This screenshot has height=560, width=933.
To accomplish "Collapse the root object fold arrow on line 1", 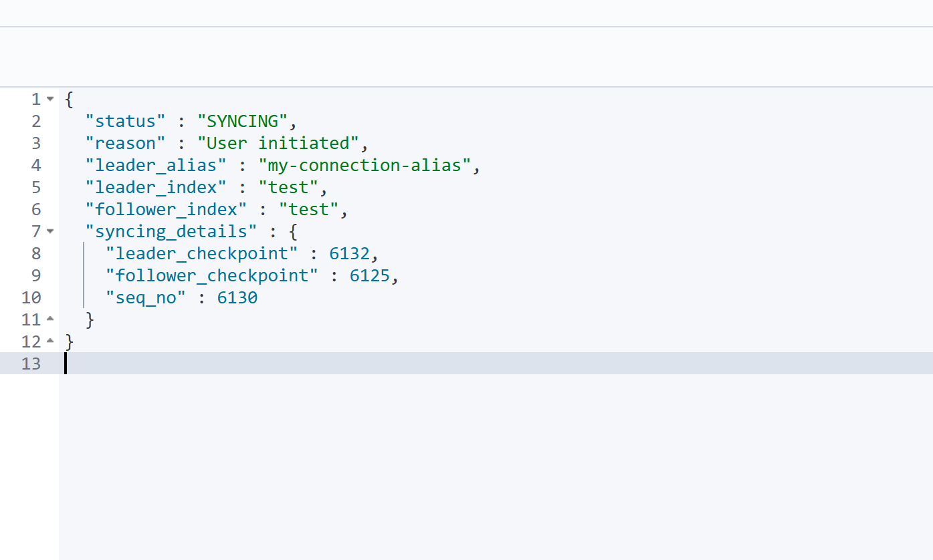I will [50, 100].
